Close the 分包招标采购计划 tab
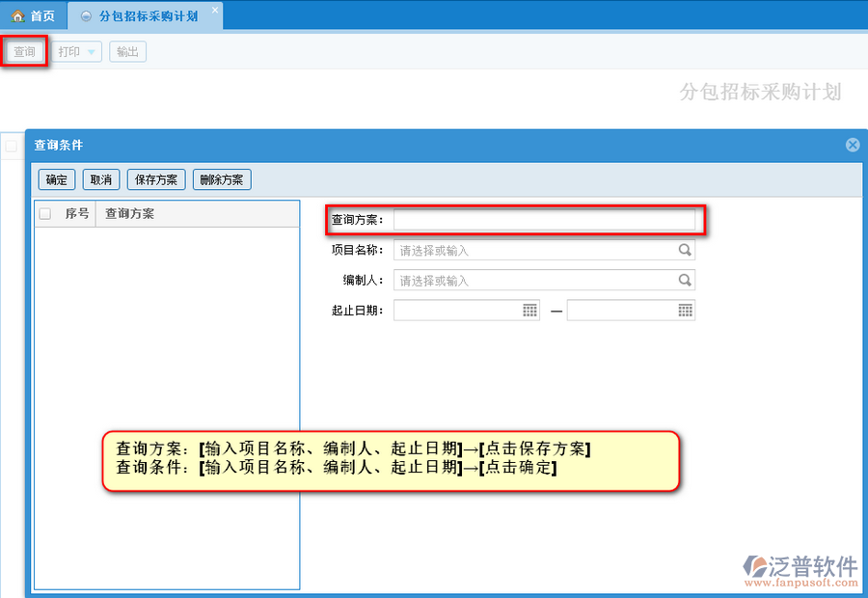This screenshot has width=868, height=598. point(215,11)
